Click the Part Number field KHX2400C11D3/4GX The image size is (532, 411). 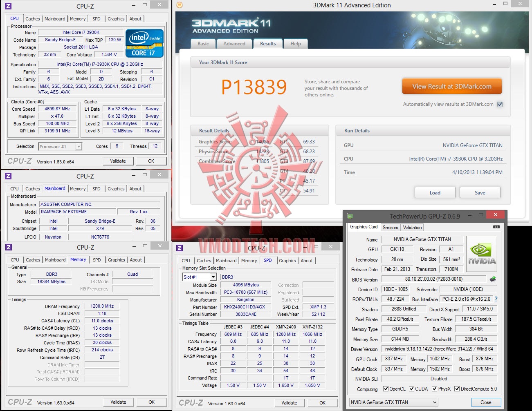(x=245, y=307)
